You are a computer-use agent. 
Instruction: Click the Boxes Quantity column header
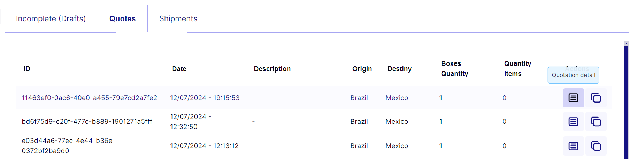(x=454, y=69)
